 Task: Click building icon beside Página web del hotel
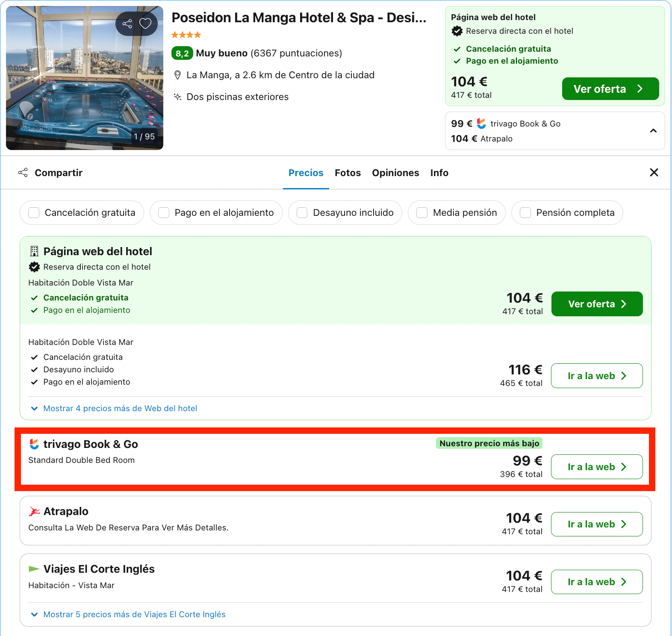click(x=34, y=251)
